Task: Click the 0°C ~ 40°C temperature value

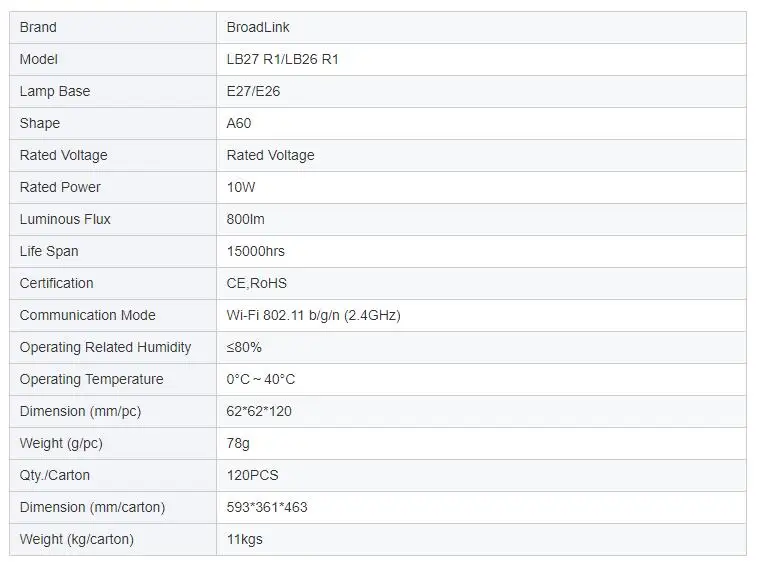Action: [x=261, y=379]
